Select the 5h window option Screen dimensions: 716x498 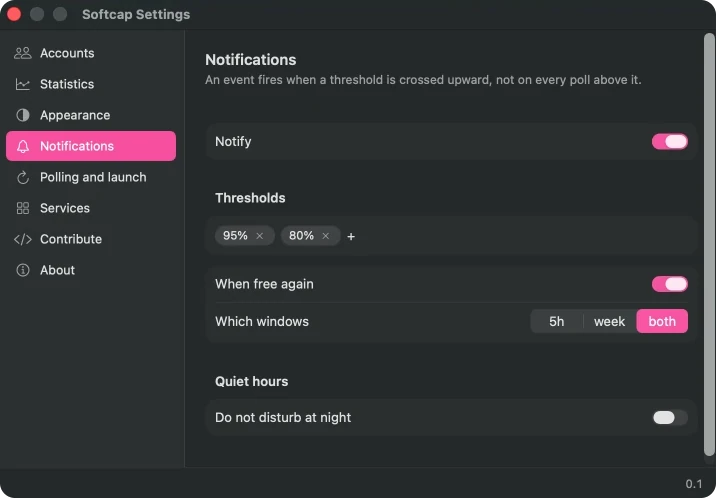coord(557,321)
